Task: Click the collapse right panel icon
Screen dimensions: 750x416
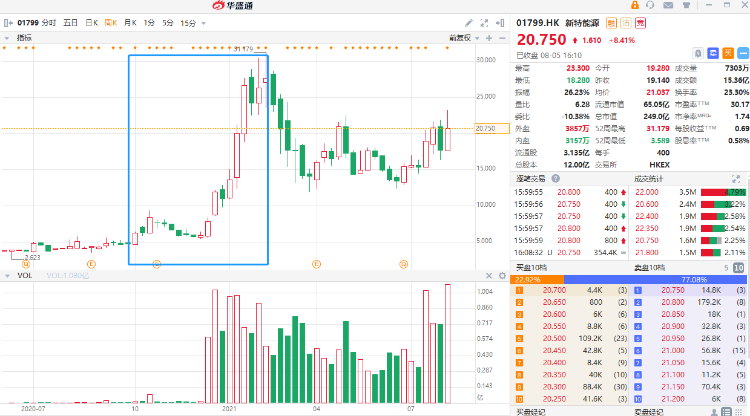Action: pos(500,23)
